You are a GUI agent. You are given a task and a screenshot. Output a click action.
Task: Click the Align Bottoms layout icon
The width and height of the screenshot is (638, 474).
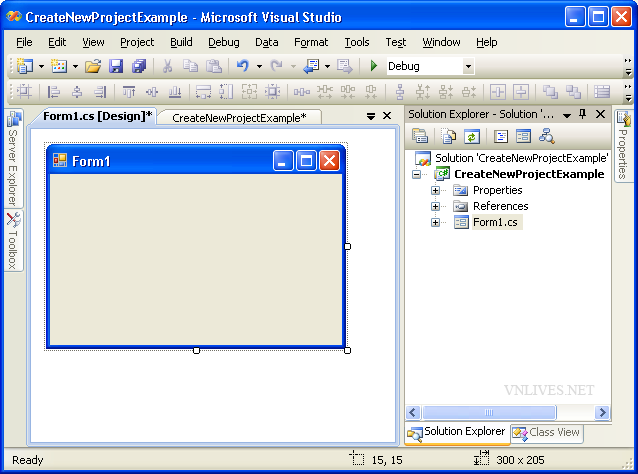[x=175, y=92]
